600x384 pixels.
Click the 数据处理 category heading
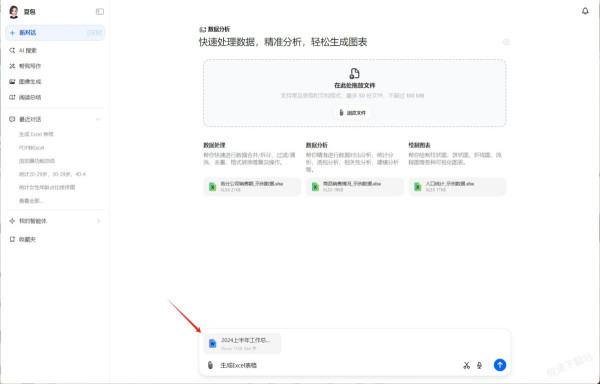pos(214,145)
